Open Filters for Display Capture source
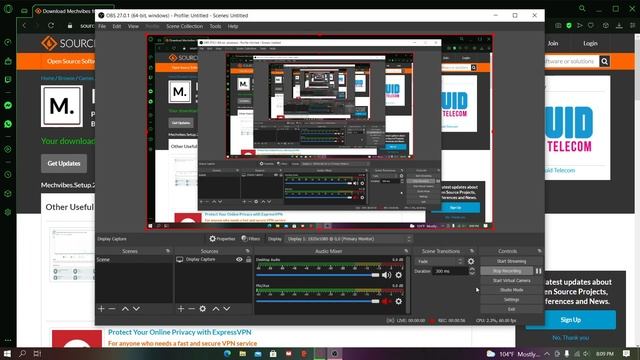This screenshot has width=640, height=360. click(x=250, y=239)
